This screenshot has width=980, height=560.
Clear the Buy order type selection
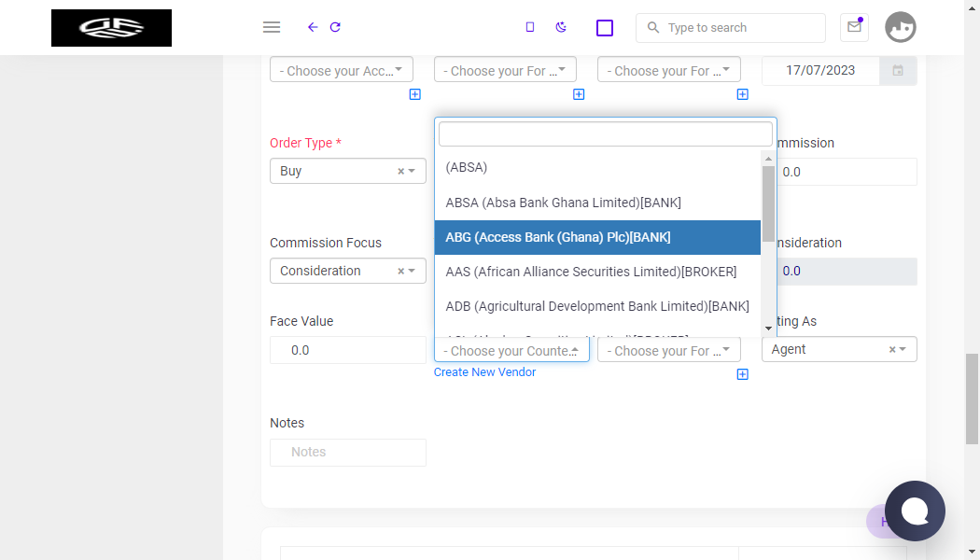(x=400, y=171)
